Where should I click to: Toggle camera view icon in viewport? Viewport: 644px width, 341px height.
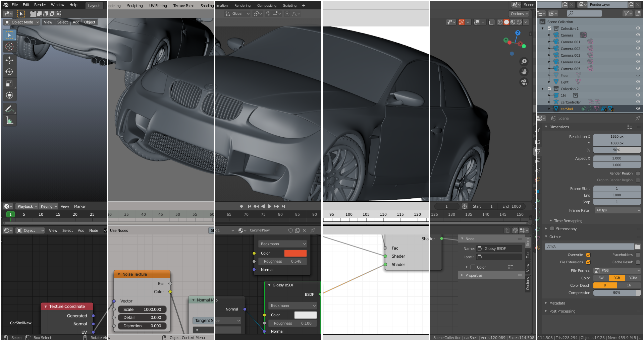click(524, 82)
